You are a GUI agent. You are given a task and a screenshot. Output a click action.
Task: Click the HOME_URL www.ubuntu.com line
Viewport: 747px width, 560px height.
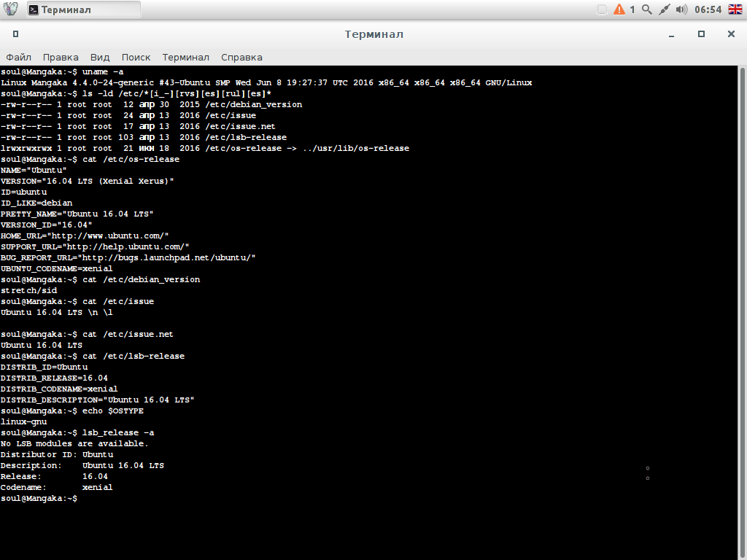(x=85, y=236)
